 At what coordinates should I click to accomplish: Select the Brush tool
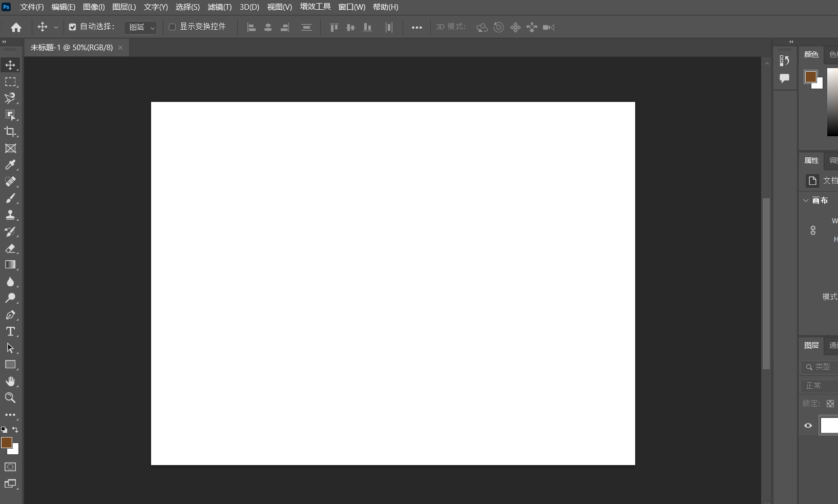pos(10,199)
